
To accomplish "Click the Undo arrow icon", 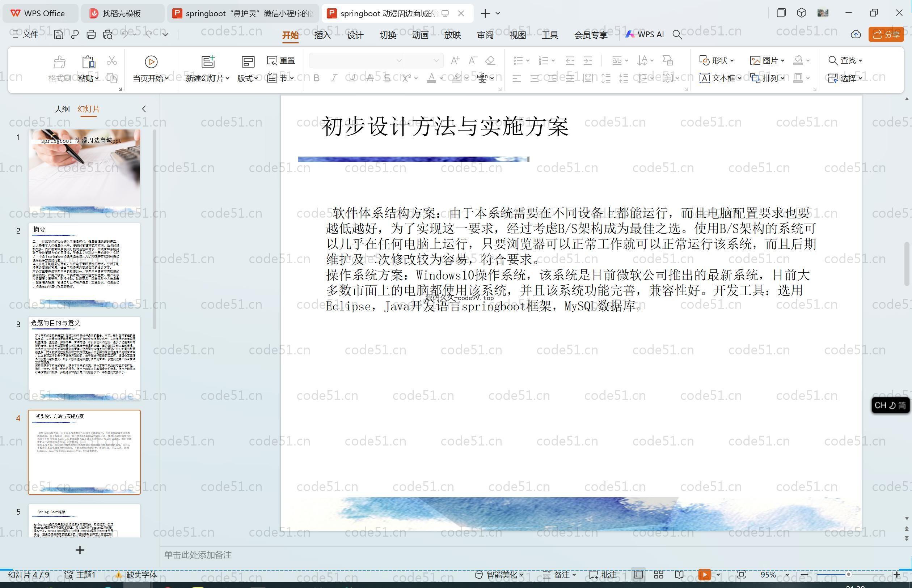I will [124, 34].
